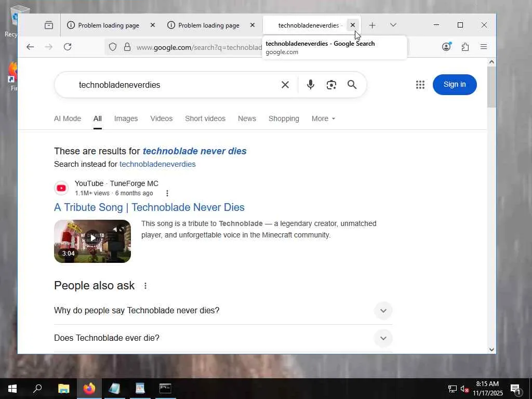The width and height of the screenshot is (532, 399).
Task: Open notification center icon
Action: click(515, 389)
